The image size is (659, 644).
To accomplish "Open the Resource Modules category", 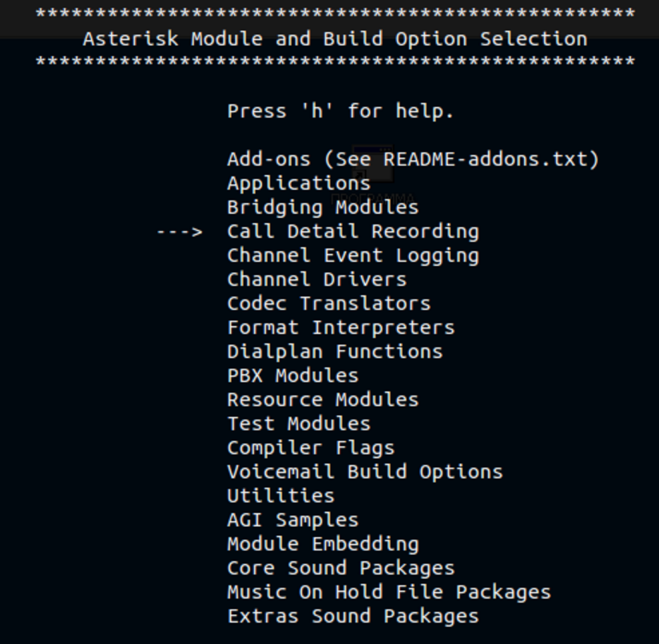I will pyautogui.click(x=322, y=400).
